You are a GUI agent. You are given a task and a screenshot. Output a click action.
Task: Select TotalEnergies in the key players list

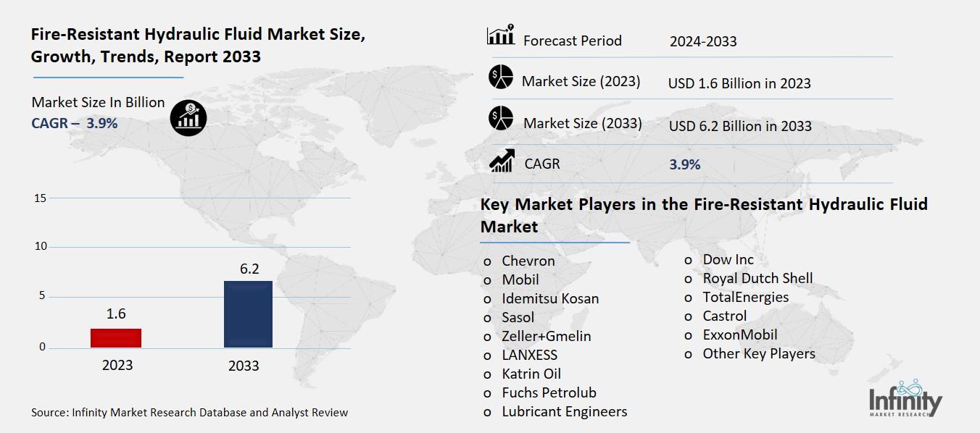pos(745,297)
